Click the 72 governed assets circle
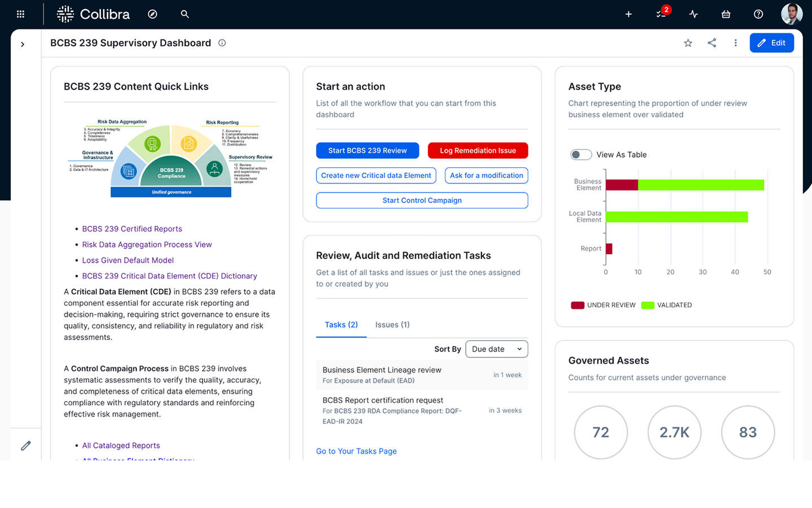This screenshot has width=812, height=508. (601, 432)
